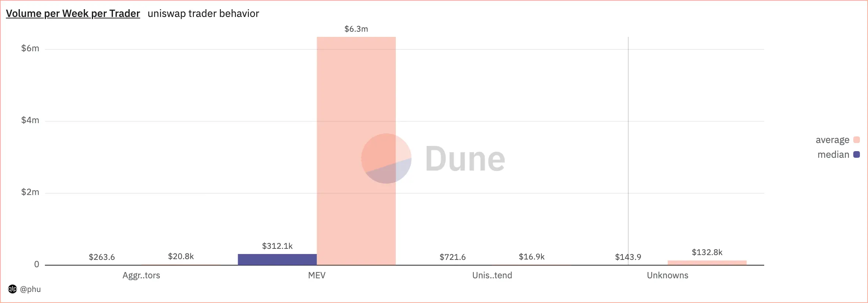Toggle the average series in legend
868x303 pixels.
pos(832,140)
